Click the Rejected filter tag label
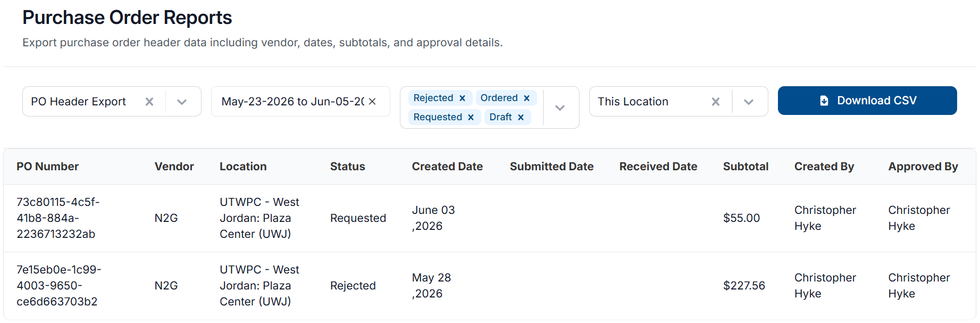 [433, 98]
